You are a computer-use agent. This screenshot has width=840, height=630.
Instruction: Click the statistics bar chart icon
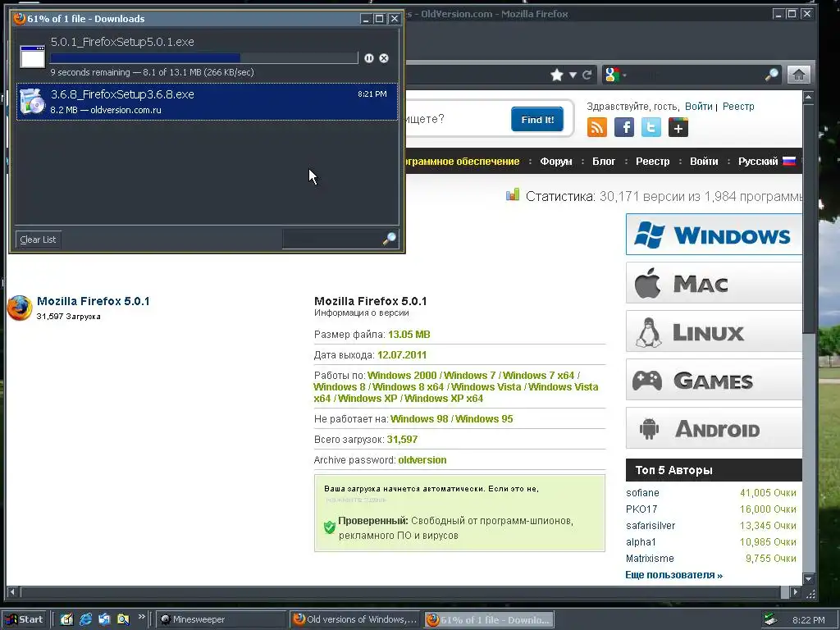click(513, 194)
